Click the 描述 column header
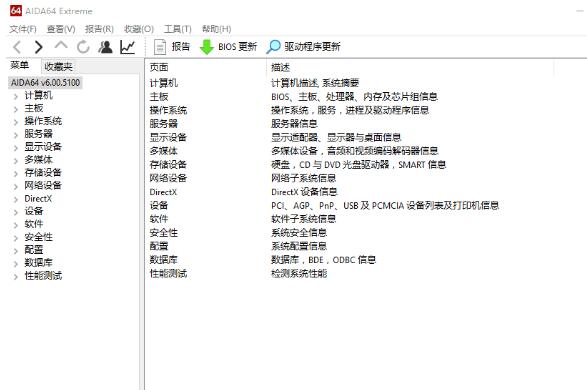 point(280,67)
